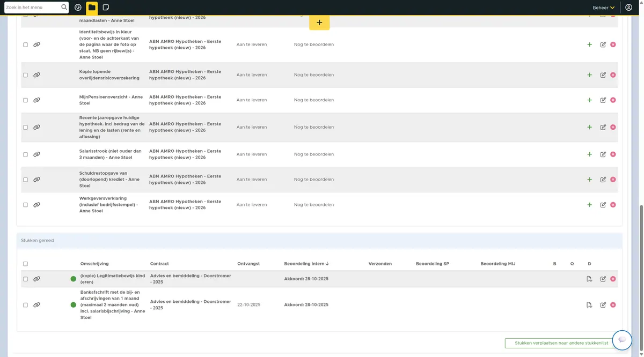The width and height of the screenshot is (644, 357).
Task: Add document to Identiteitsbewijs in kleur row
Action: tap(589, 44)
